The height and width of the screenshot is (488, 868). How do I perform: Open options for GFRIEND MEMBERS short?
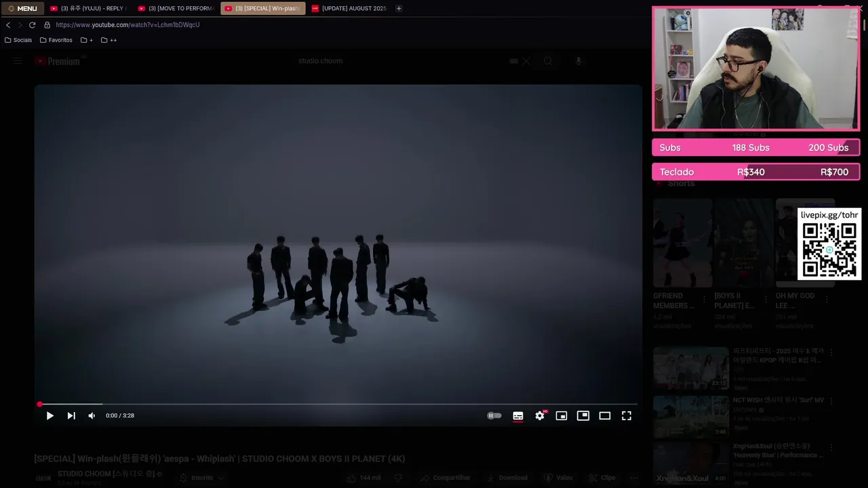pyautogui.click(x=704, y=299)
